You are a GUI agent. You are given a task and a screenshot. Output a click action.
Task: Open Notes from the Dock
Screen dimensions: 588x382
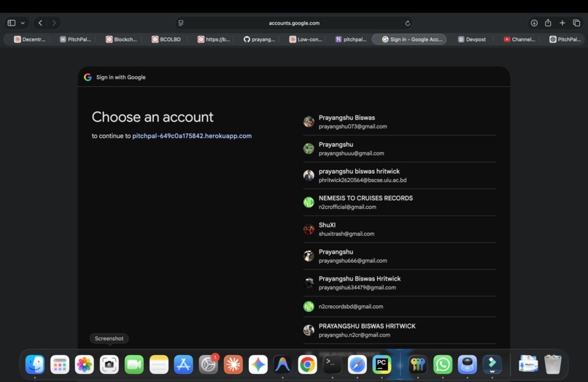[158, 364]
